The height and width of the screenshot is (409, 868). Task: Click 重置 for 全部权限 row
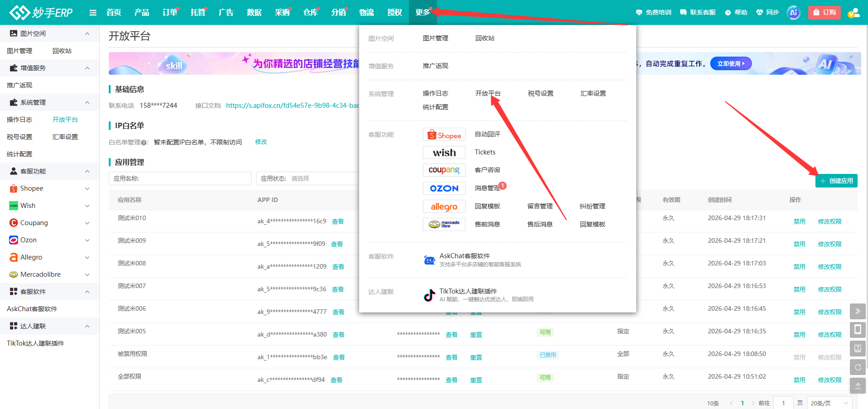[x=476, y=380]
